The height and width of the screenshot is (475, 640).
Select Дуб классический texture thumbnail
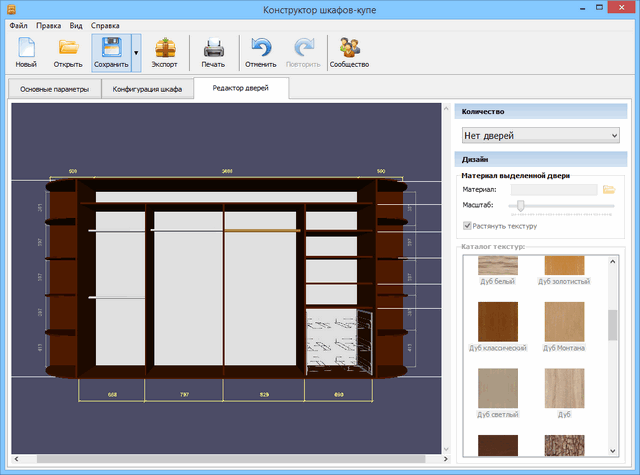[x=497, y=322]
